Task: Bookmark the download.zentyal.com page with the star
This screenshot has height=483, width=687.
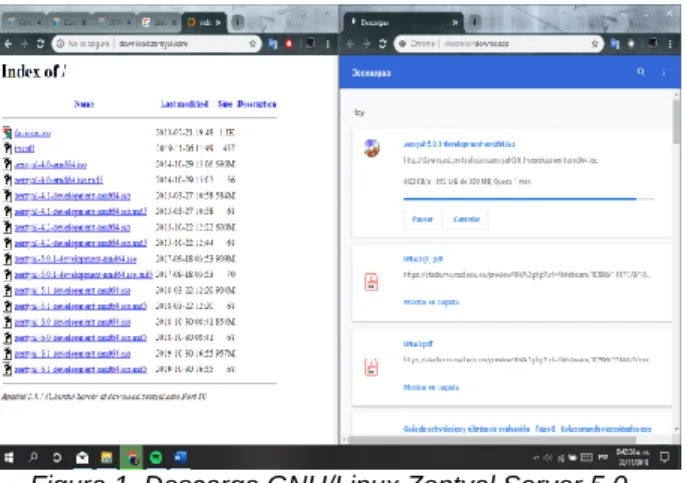Action: click(x=252, y=43)
